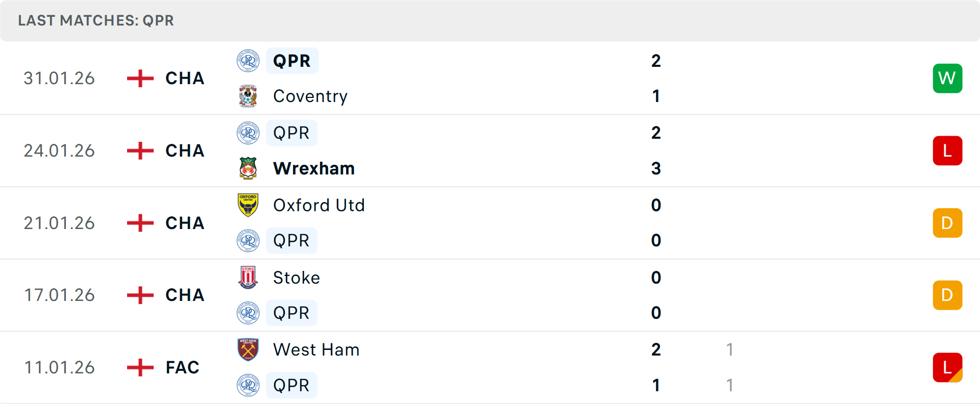Click the red L badge for the Wrexham match
980x404 pixels.
947,151
